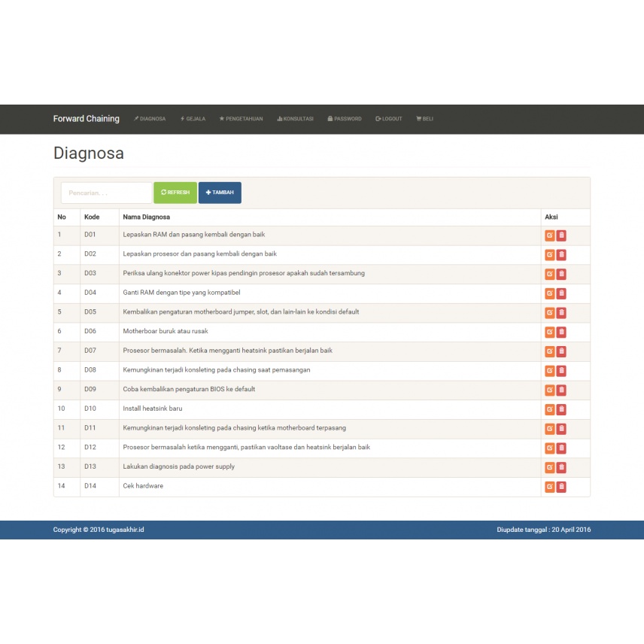Edit the D02 diagnosis row
The height and width of the screenshot is (644, 644).
coord(549,254)
